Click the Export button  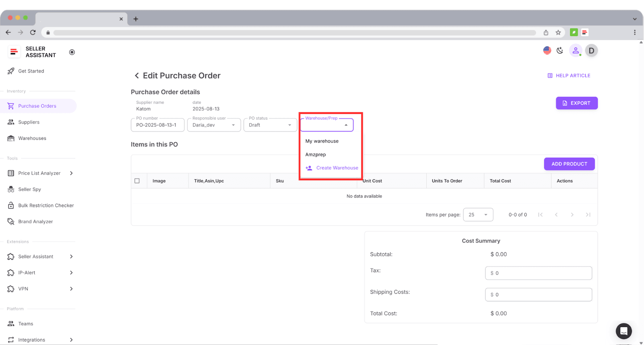click(x=577, y=103)
